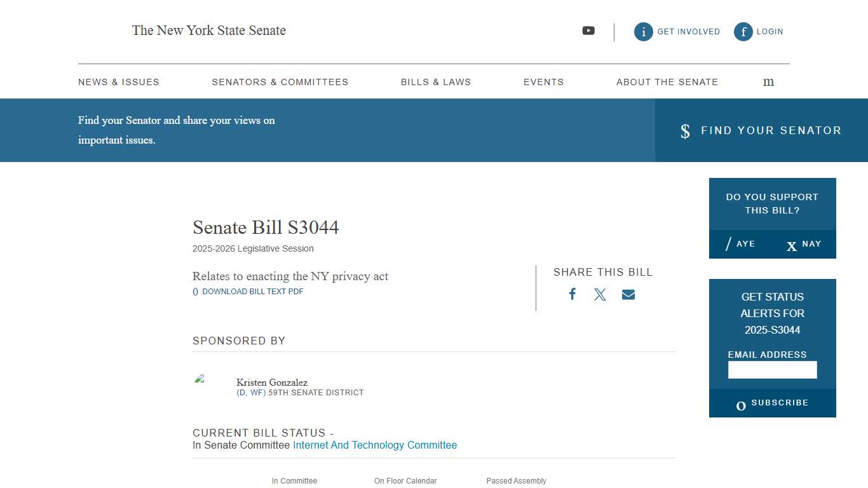The height and width of the screenshot is (488, 868).
Task: Click the Get Involved info icon
Action: (643, 31)
